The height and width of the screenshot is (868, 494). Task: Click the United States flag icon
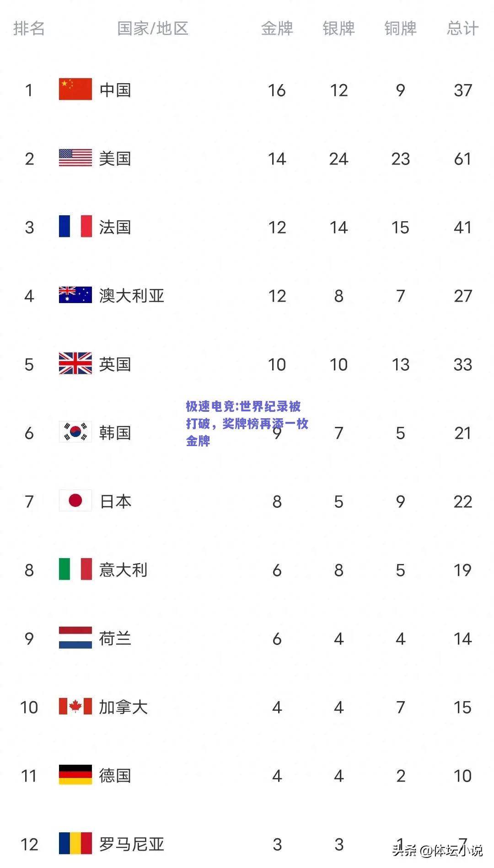tap(75, 158)
